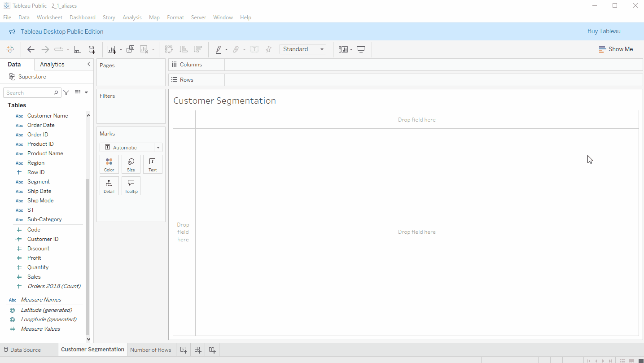Collapse the Data pane using arrow
Viewport: 644px width, 363px height.
point(89,64)
